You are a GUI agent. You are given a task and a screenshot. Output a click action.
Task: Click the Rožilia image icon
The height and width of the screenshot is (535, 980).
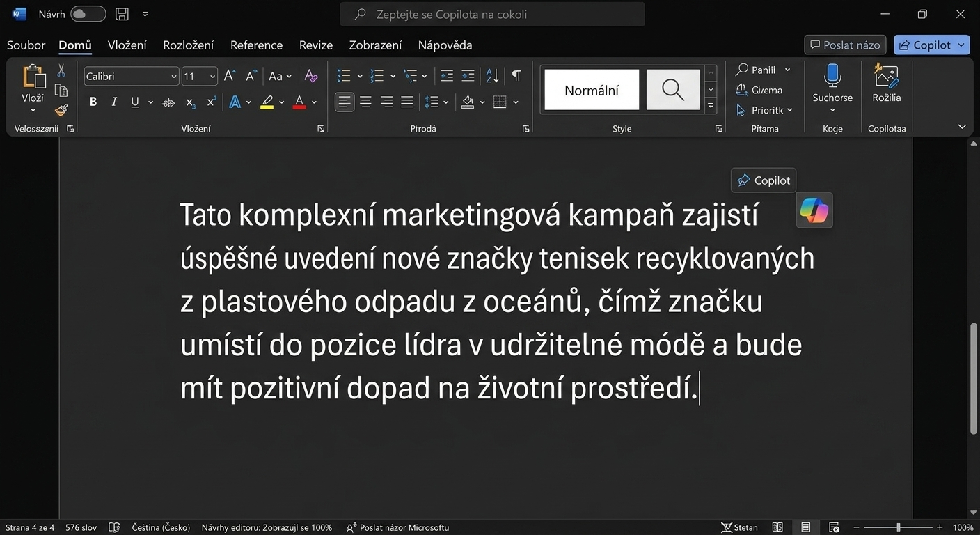[886, 75]
